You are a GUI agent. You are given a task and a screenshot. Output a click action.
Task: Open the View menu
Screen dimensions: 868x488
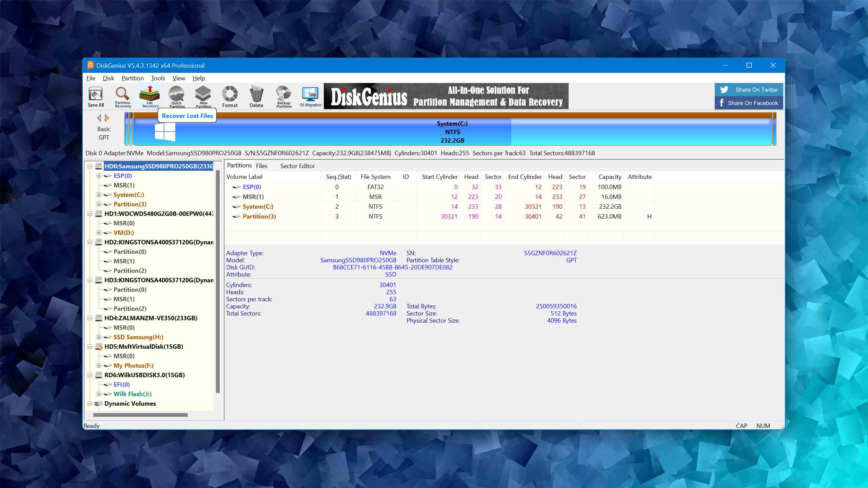coord(179,78)
